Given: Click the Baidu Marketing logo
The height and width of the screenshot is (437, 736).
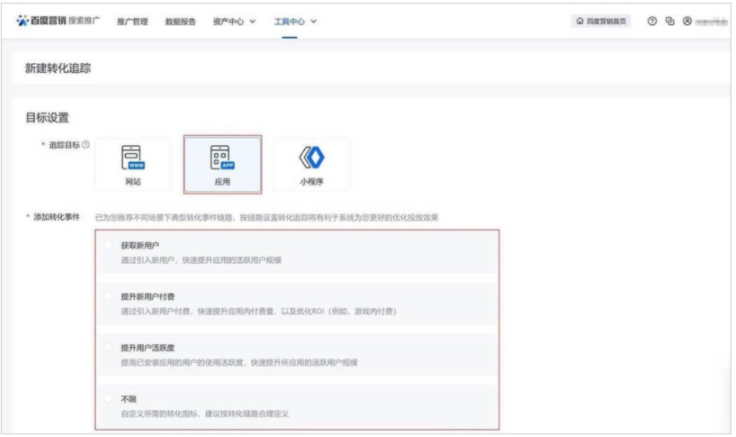Looking at the screenshot, I should point(41,21).
